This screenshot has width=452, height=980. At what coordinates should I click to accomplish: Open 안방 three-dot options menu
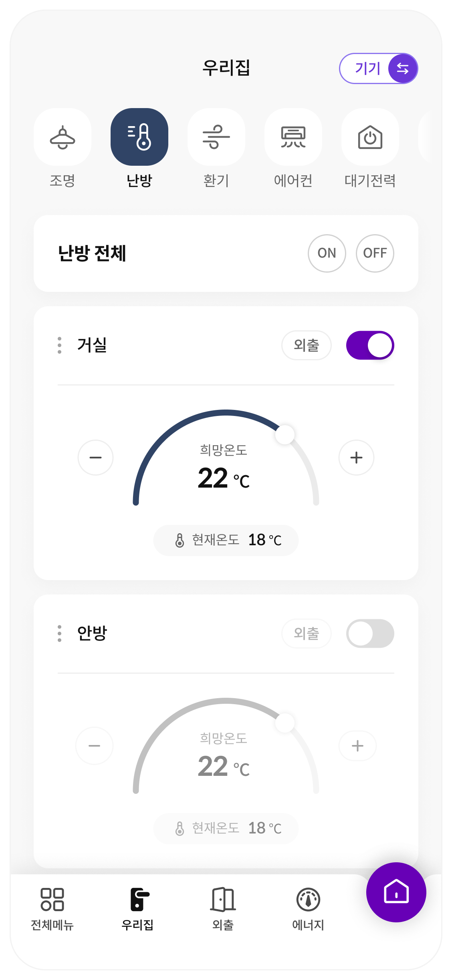pos(60,633)
